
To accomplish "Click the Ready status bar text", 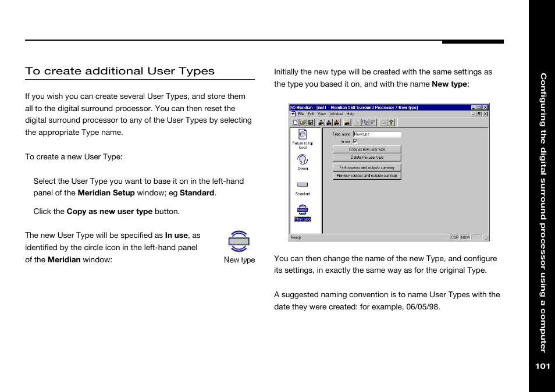I will tap(296, 237).
